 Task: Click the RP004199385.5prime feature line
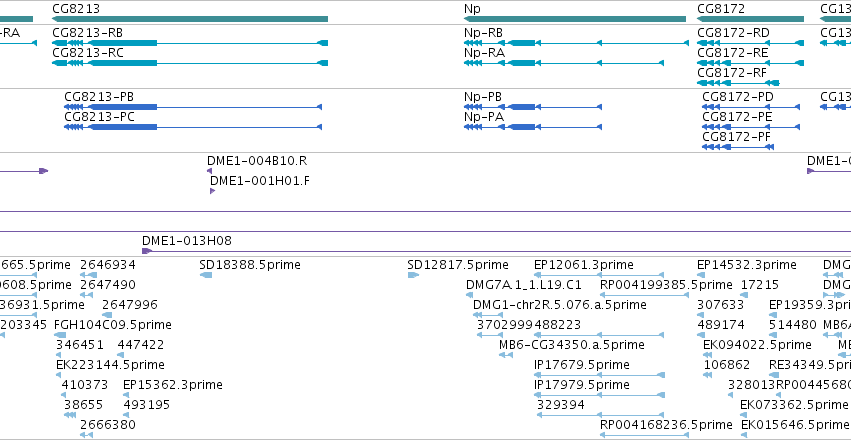[644, 295]
